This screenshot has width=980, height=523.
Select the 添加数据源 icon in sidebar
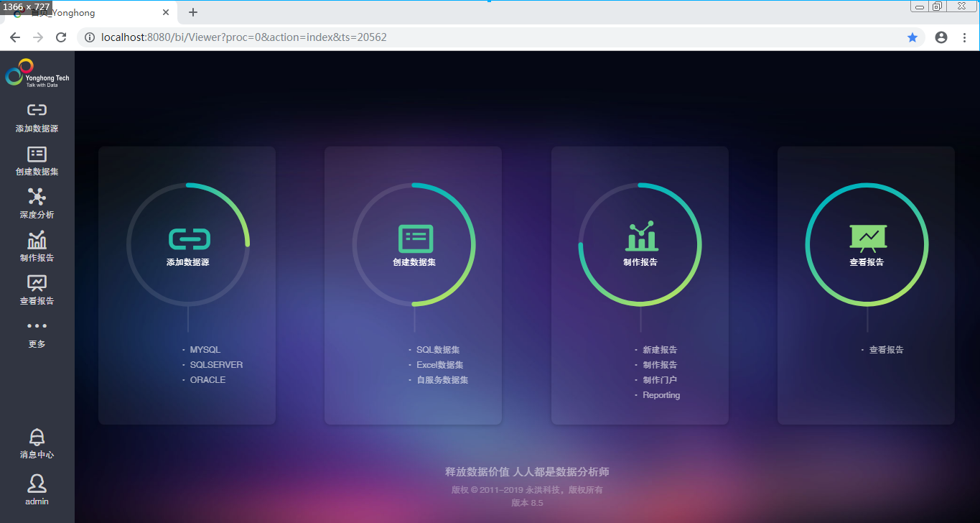36,111
